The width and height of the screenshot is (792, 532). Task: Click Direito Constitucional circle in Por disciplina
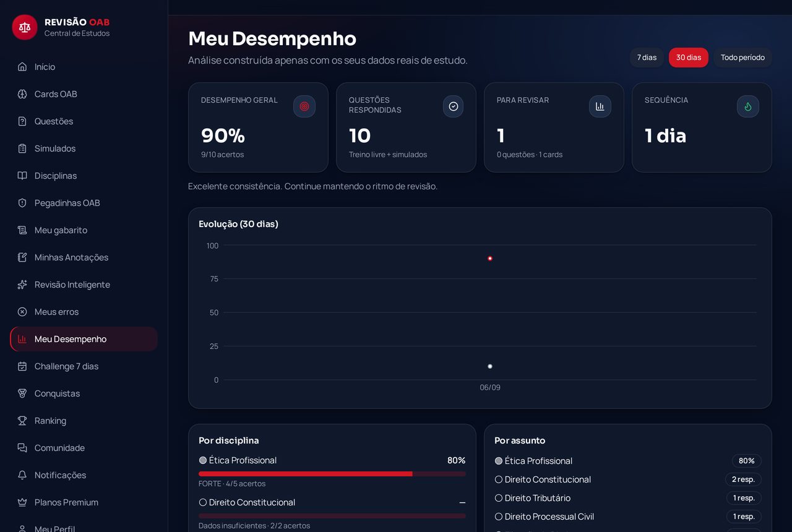click(x=203, y=502)
